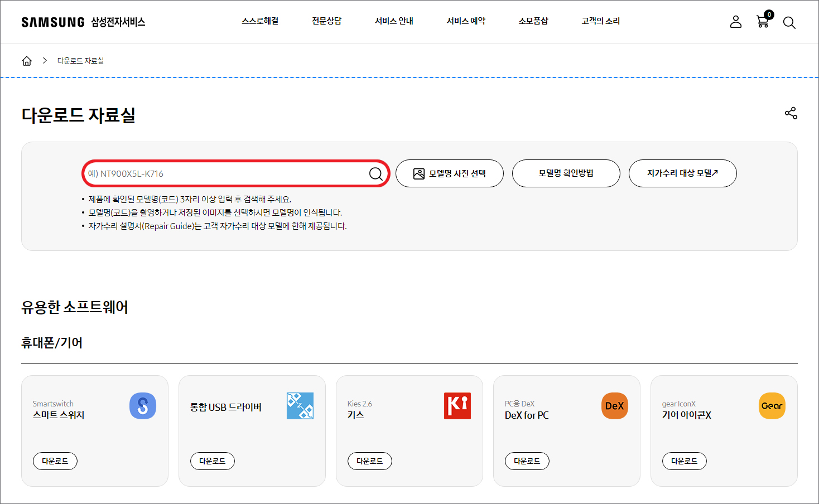
Task: Download 스마트 스위치 software
Action: pos(55,461)
